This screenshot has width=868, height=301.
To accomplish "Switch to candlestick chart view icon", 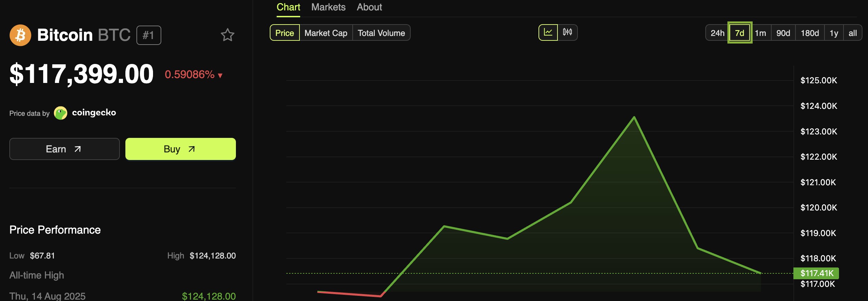I will [x=567, y=32].
